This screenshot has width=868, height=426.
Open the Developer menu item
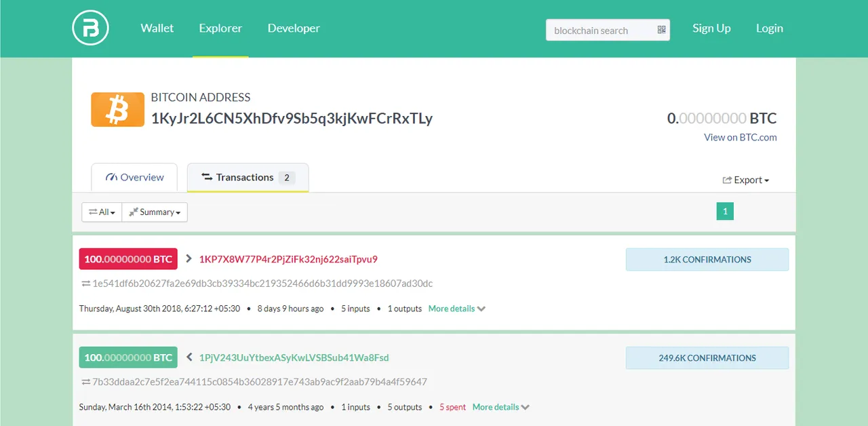(294, 28)
